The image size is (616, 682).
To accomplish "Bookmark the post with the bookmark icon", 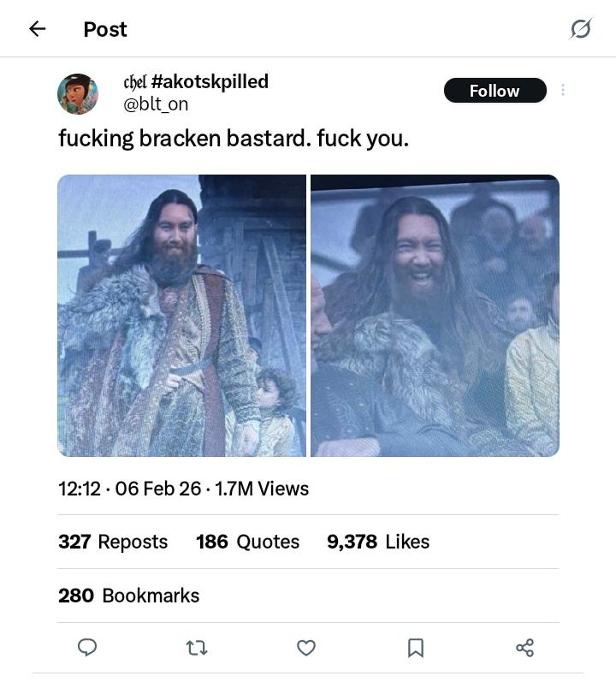I will (416, 648).
